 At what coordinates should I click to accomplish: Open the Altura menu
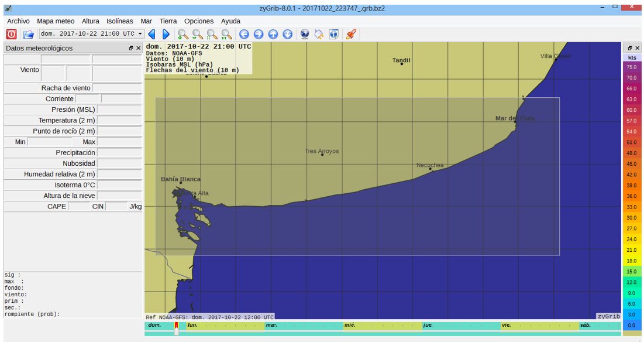pos(90,21)
